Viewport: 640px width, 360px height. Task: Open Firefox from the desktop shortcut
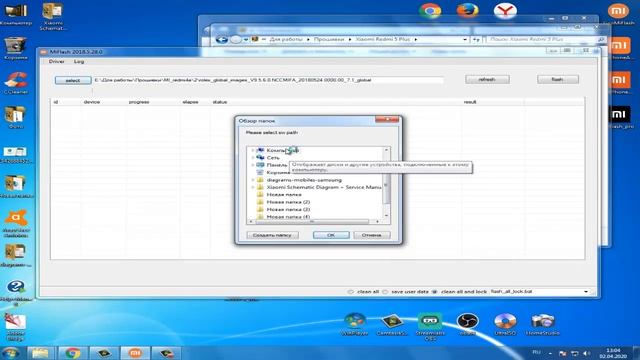tap(467, 10)
